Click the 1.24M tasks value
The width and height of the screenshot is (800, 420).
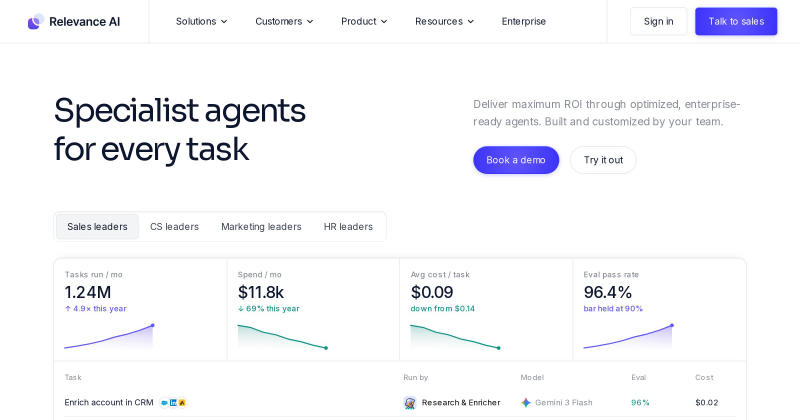pyautogui.click(x=88, y=292)
